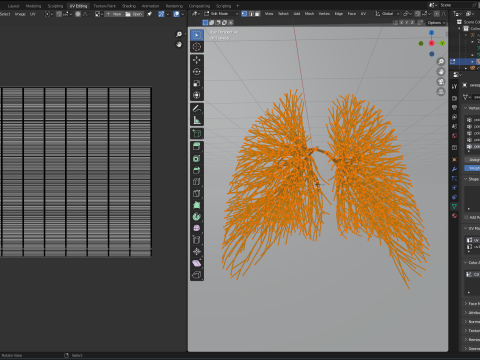Image resolution: width=480 pixels, height=360 pixels.
Task: Open the Vertex menu in 3D viewport
Action: pyautogui.click(x=324, y=14)
